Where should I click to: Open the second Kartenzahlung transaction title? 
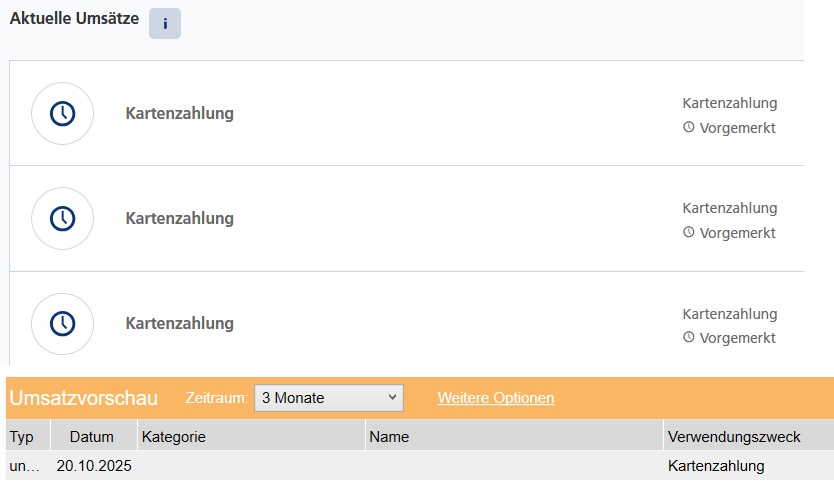click(179, 218)
